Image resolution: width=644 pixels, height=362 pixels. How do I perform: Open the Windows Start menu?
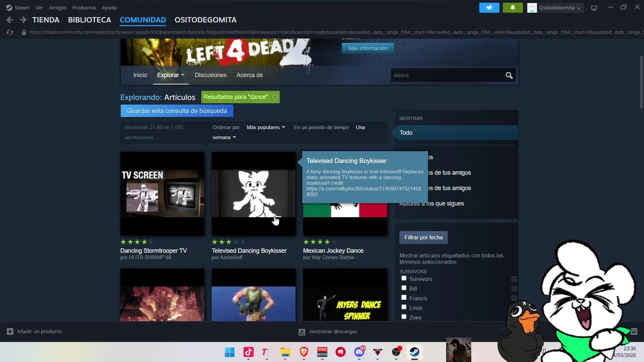(229, 352)
